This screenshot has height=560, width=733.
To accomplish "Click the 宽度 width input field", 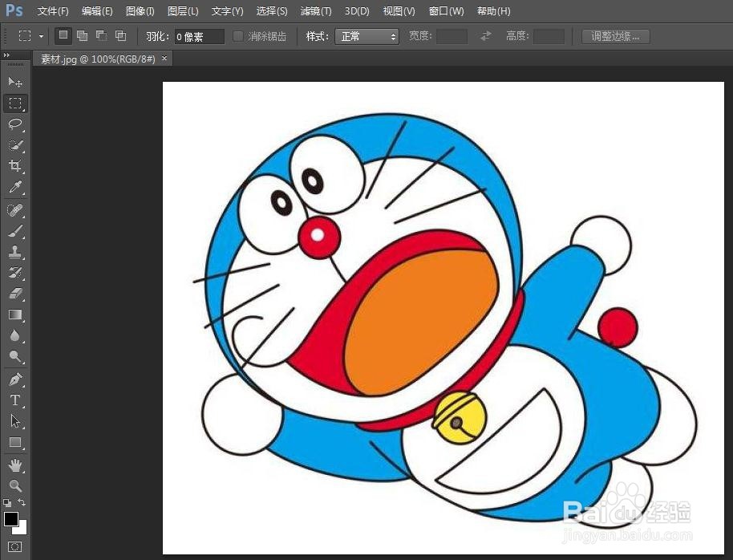I will pos(452,36).
